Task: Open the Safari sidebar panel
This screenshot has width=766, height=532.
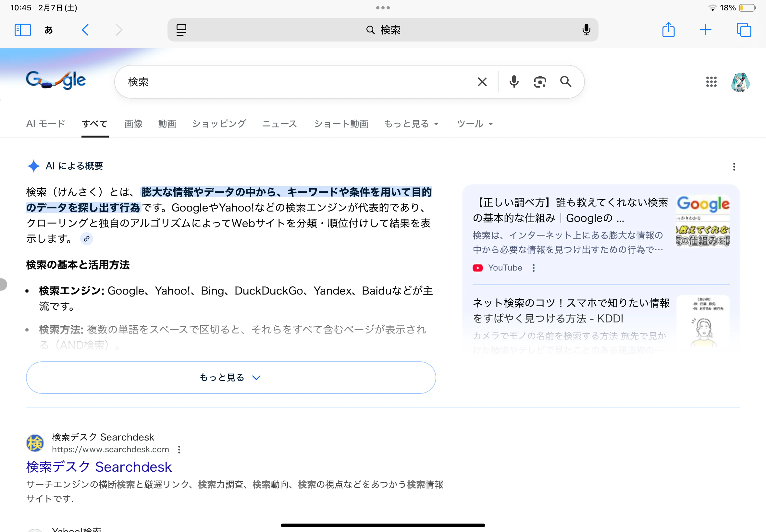Action: point(23,30)
